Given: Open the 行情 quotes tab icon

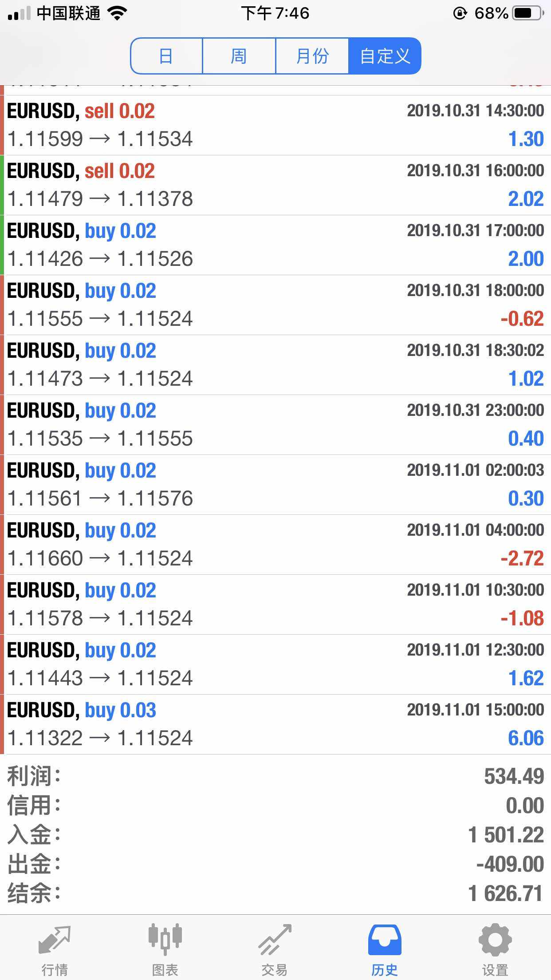Looking at the screenshot, I should 55,940.
